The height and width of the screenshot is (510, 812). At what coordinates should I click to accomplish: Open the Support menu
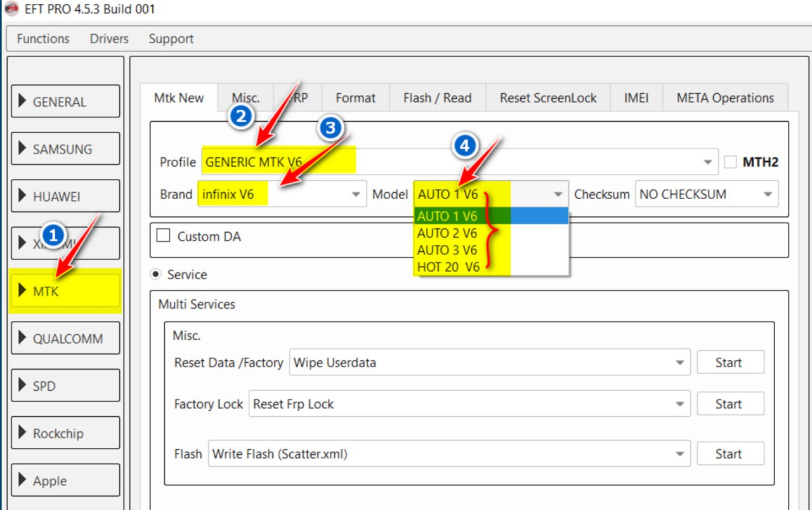pyautogui.click(x=171, y=39)
